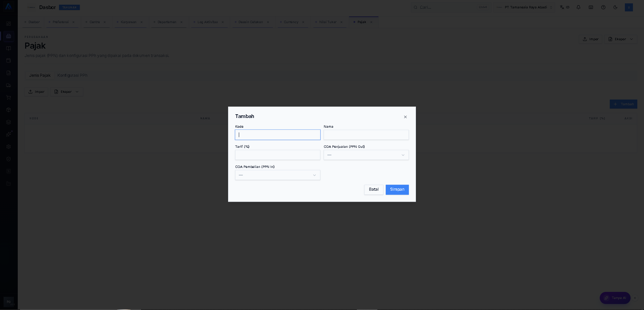Open COA Pembelian (PPN In) dropdown
Screen dimensions: 644x310
tap(278, 175)
